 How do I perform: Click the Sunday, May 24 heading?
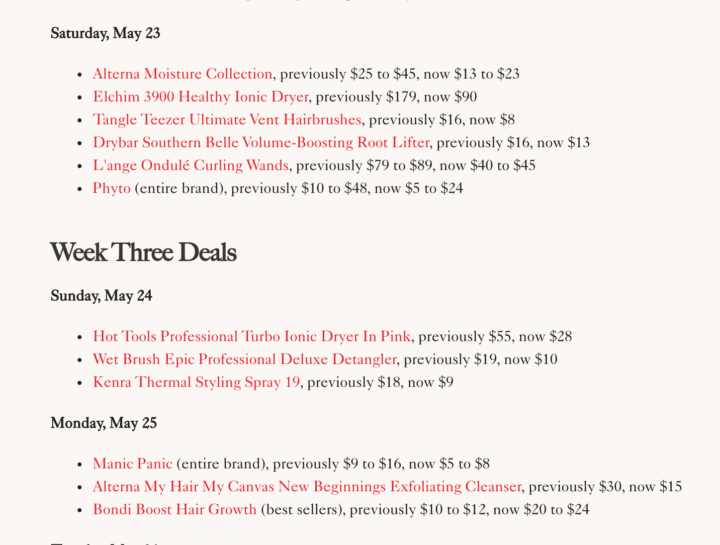click(101, 296)
